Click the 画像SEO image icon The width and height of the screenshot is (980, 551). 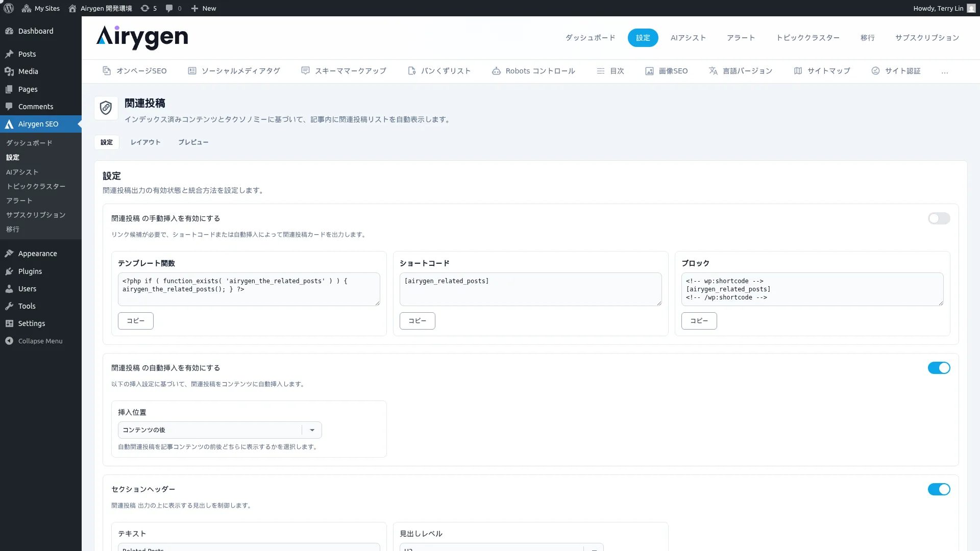(x=649, y=71)
